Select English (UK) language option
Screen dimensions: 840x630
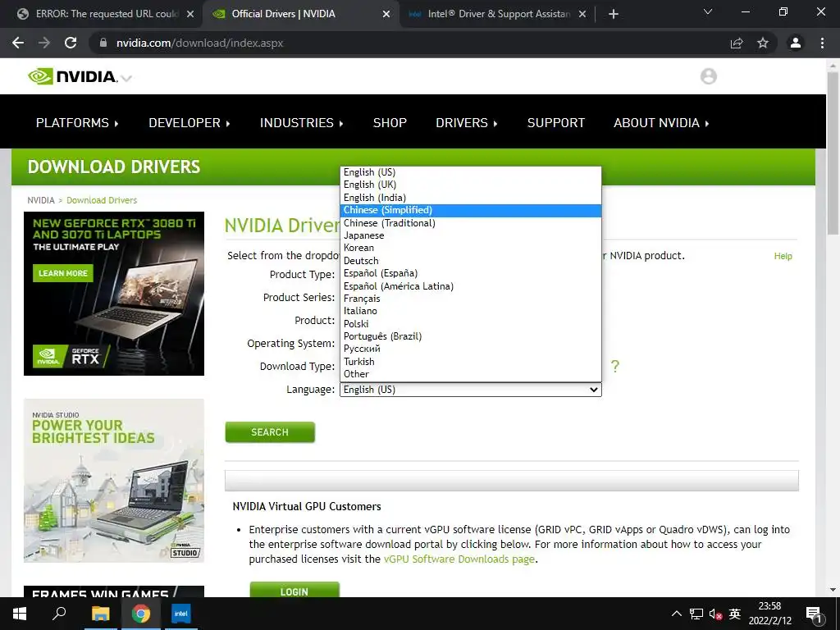point(470,185)
